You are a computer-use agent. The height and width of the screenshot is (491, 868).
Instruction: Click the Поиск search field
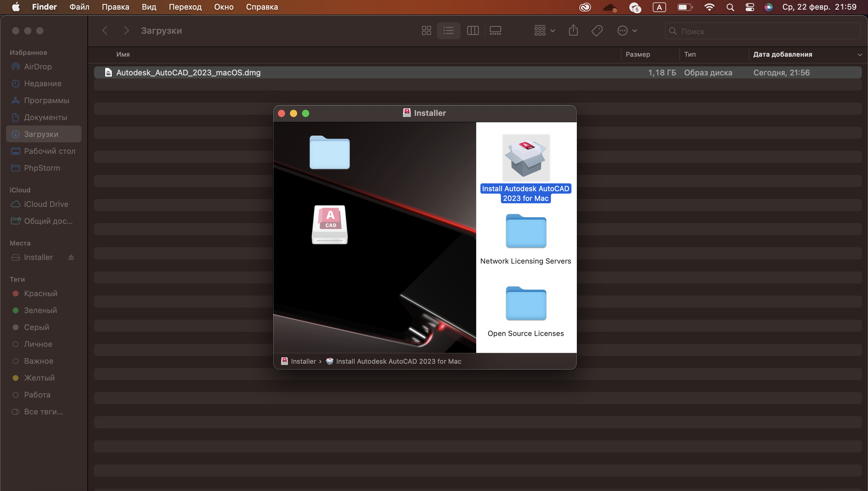762,31
